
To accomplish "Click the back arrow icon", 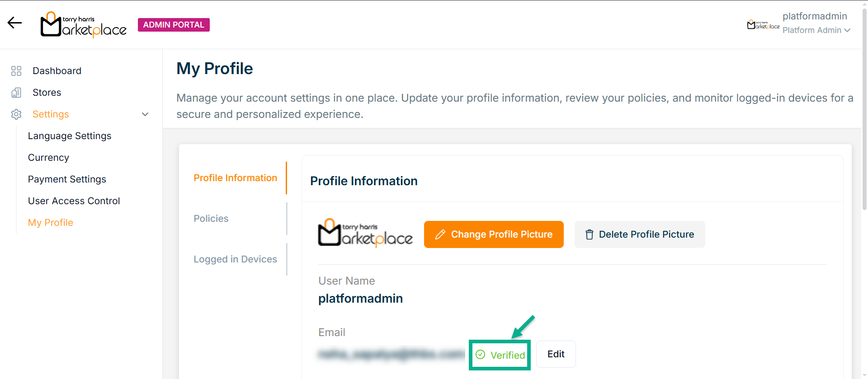I will tap(14, 23).
